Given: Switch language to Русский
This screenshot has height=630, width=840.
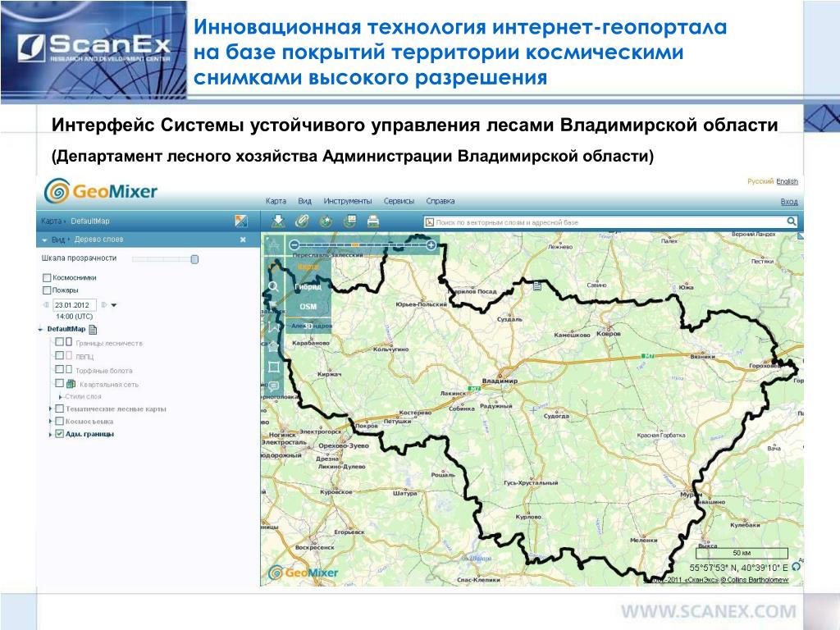Looking at the screenshot, I should (x=760, y=181).
